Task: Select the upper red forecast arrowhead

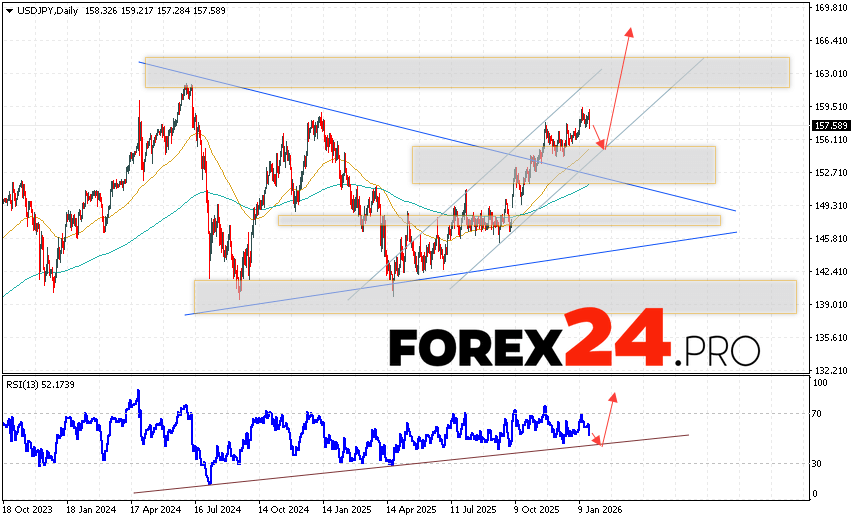Action: click(x=630, y=31)
